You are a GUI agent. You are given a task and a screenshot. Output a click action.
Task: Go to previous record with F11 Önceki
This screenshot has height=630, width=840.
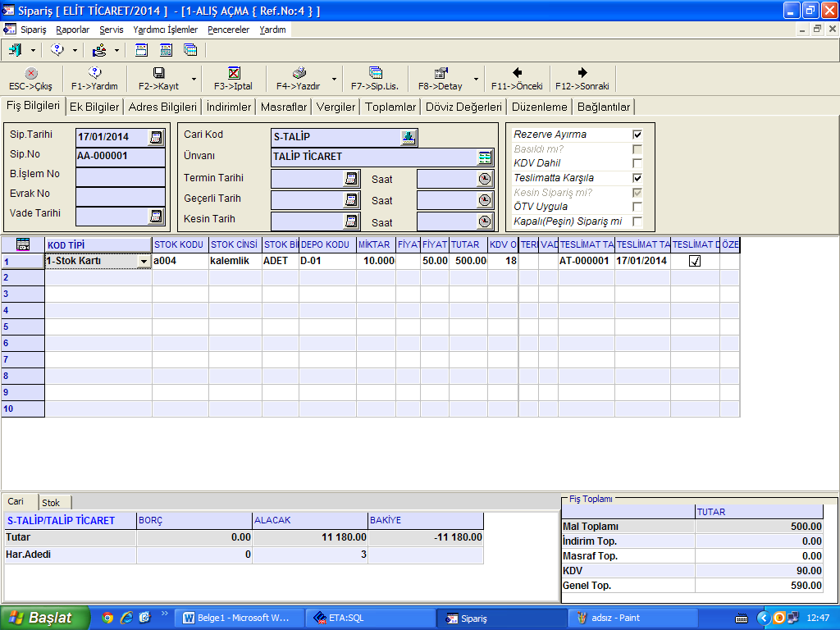click(517, 79)
